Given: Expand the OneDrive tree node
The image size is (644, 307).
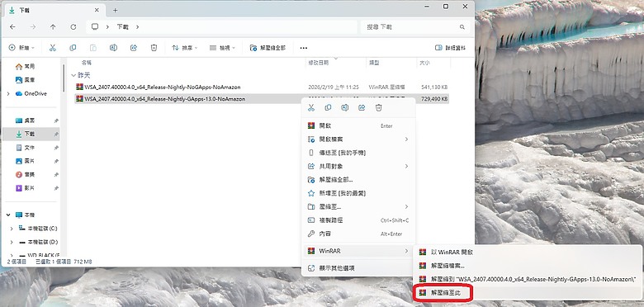Looking at the screenshot, I should coord(8,93).
